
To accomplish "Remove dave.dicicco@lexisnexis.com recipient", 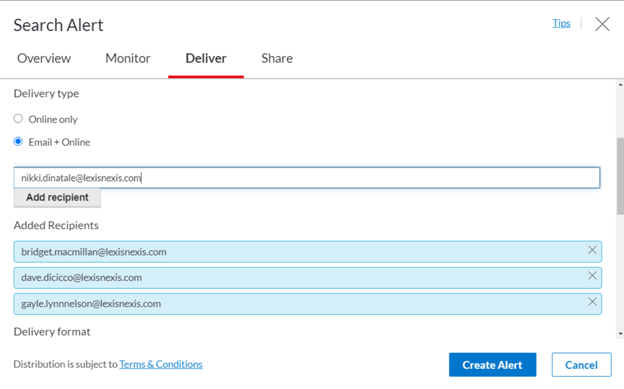I will point(592,276).
